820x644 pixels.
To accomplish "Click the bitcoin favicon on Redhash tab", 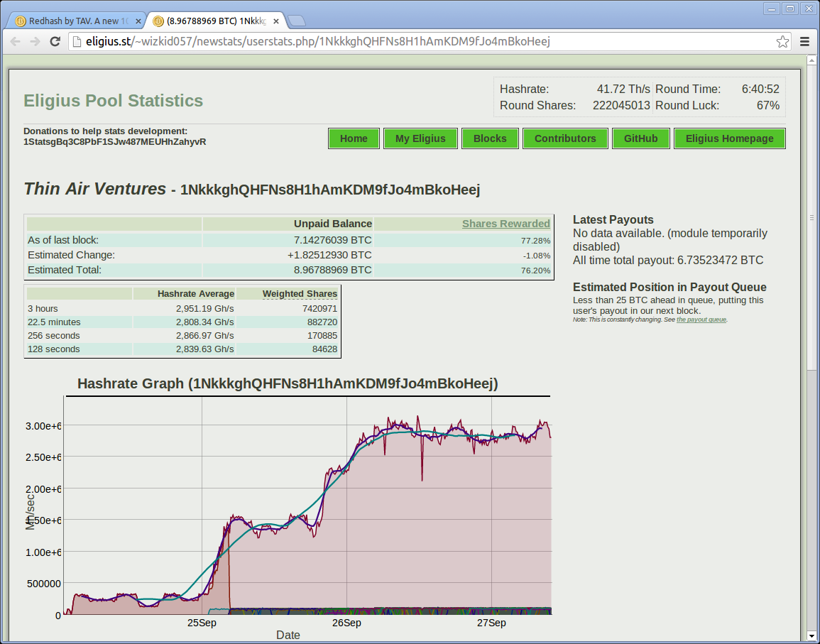I will [x=21, y=21].
